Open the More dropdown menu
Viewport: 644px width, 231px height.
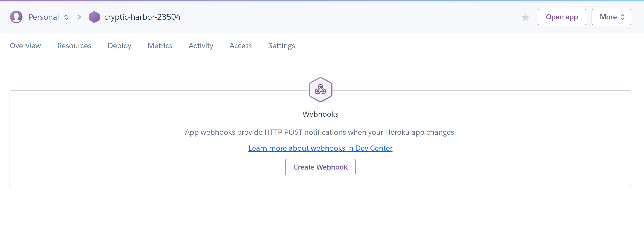click(611, 17)
